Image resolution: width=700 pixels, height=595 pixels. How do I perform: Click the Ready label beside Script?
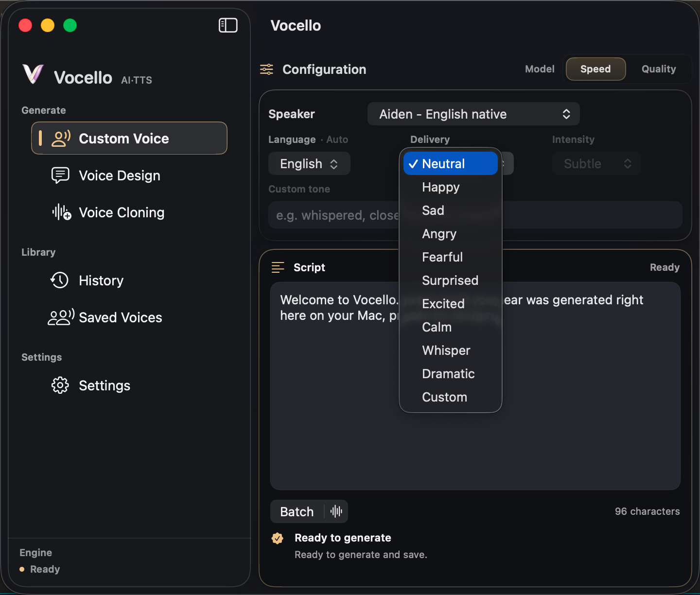pyautogui.click(x=665, y=267)
